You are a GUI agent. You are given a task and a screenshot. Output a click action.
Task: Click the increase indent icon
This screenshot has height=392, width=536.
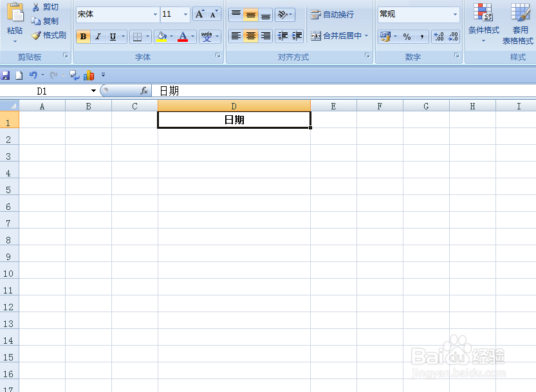(297, 36)
